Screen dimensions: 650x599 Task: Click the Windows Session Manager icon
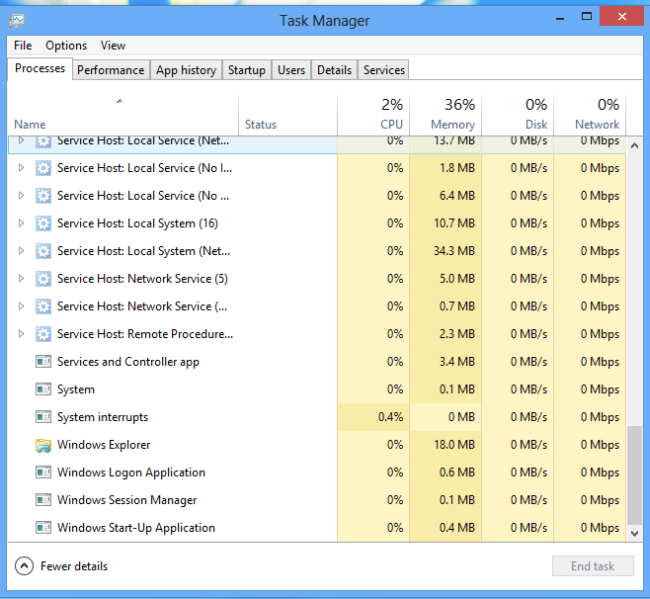[x=43, y=500]
